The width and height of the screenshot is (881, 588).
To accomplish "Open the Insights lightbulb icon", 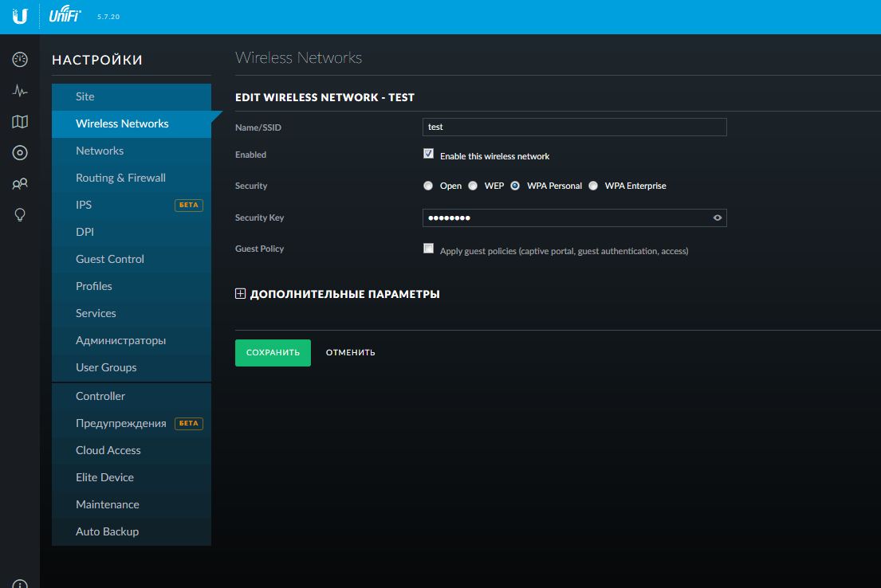I will [x=20, y=215].
